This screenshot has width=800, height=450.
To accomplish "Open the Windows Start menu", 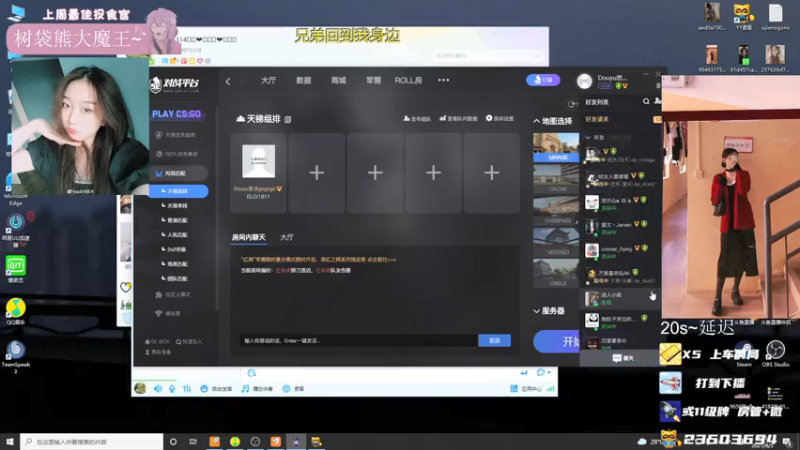I will [x=10, y=442].
